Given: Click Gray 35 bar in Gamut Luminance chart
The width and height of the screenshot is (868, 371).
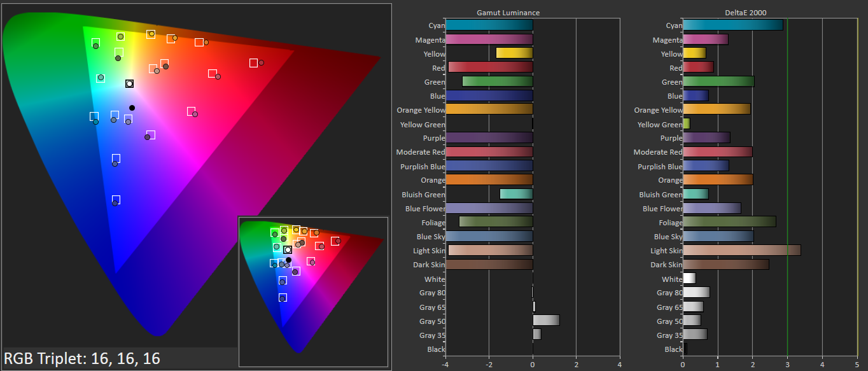Looking at the screenshot, I should point(536,335).
